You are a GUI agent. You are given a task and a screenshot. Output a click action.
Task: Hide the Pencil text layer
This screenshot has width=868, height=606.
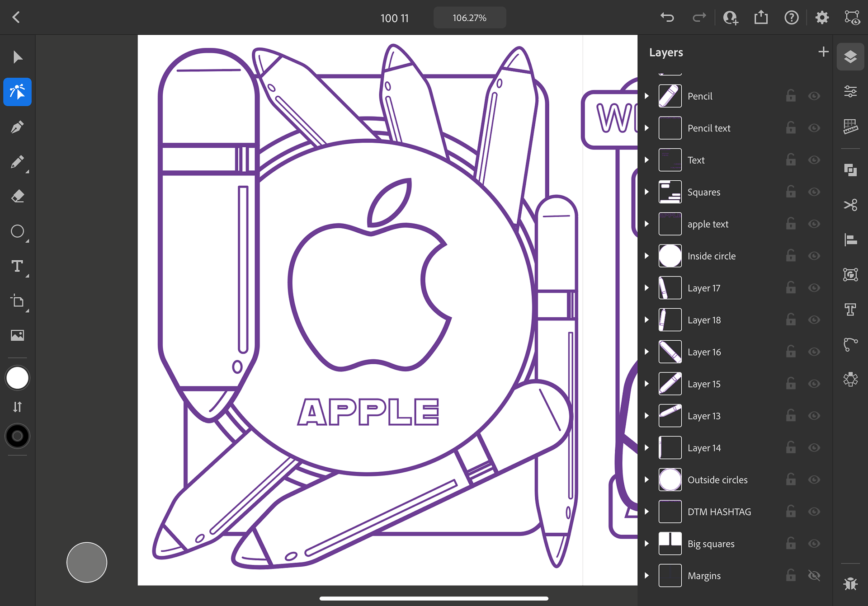[814, 128]
